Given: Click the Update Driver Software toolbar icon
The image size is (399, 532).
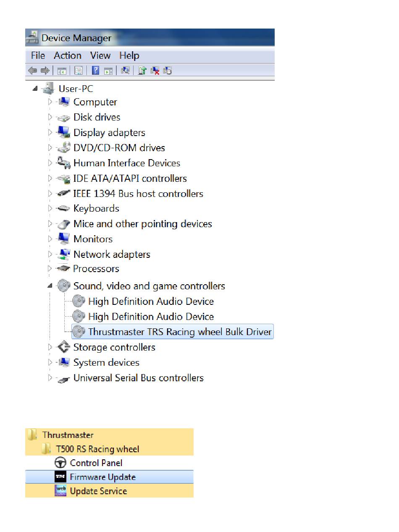Looking at the screenshot, I should pyautogui.click(x=142, y=71).
